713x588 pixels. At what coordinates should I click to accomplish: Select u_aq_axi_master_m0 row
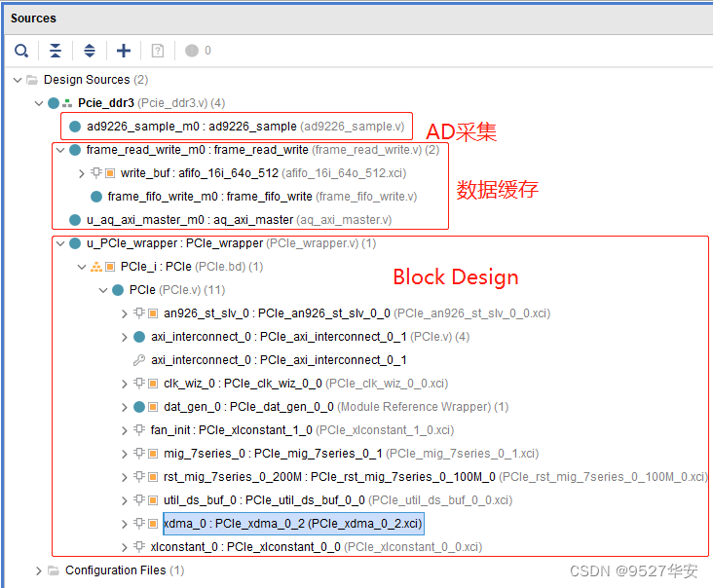(230, 220)
